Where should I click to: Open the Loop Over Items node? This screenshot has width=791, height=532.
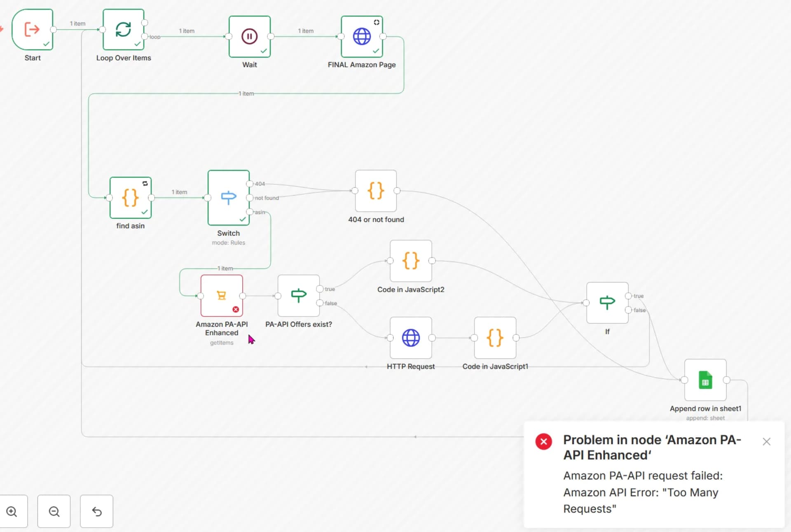click(x=123, y=30)
